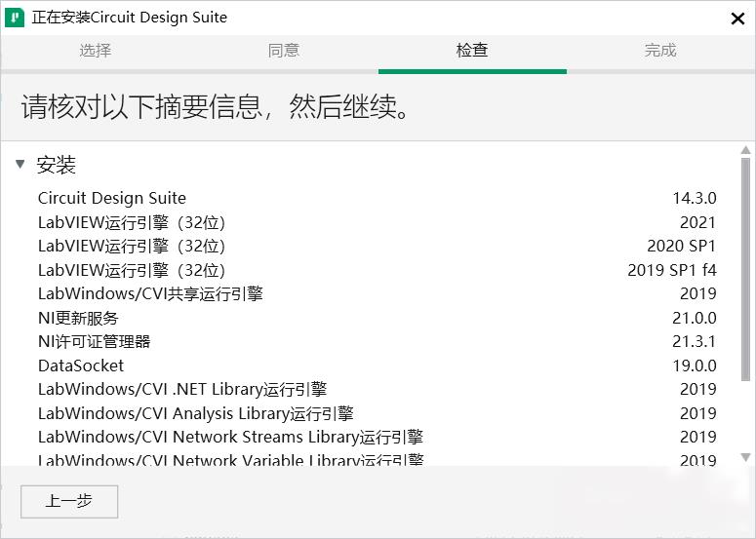
Task: Go back with the 上一步 button
Action: 69,501
